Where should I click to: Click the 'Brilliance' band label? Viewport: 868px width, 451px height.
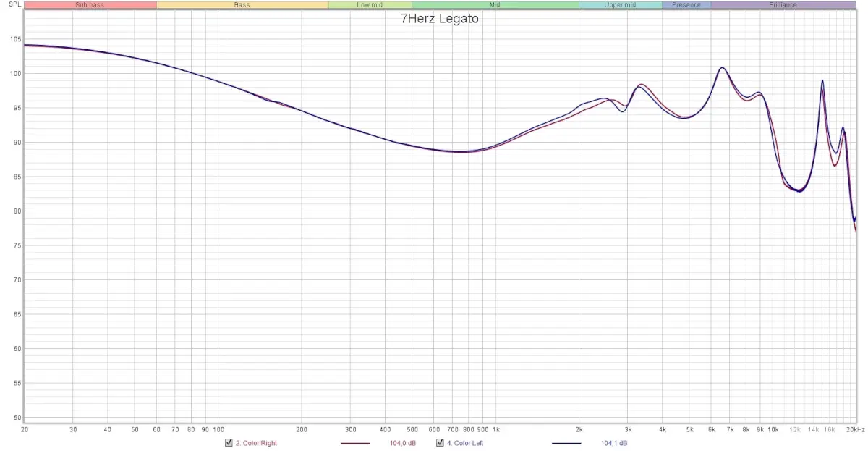(783, 5)
